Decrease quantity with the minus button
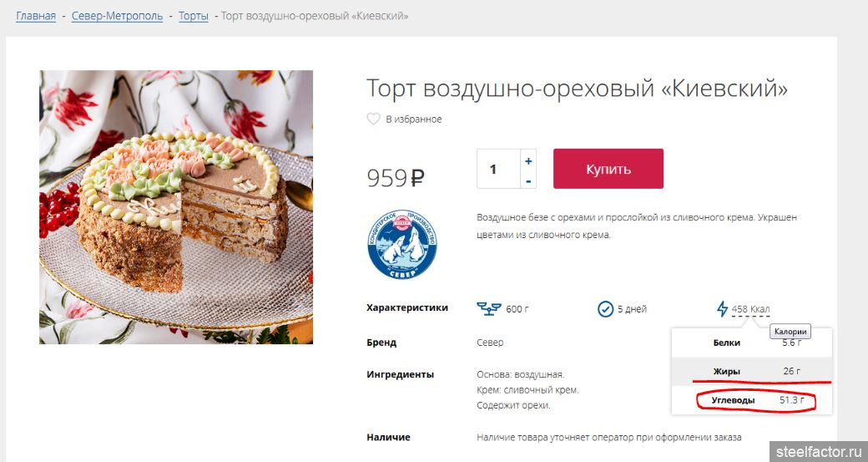The image size is (868, 462). [x=528, y=180]
